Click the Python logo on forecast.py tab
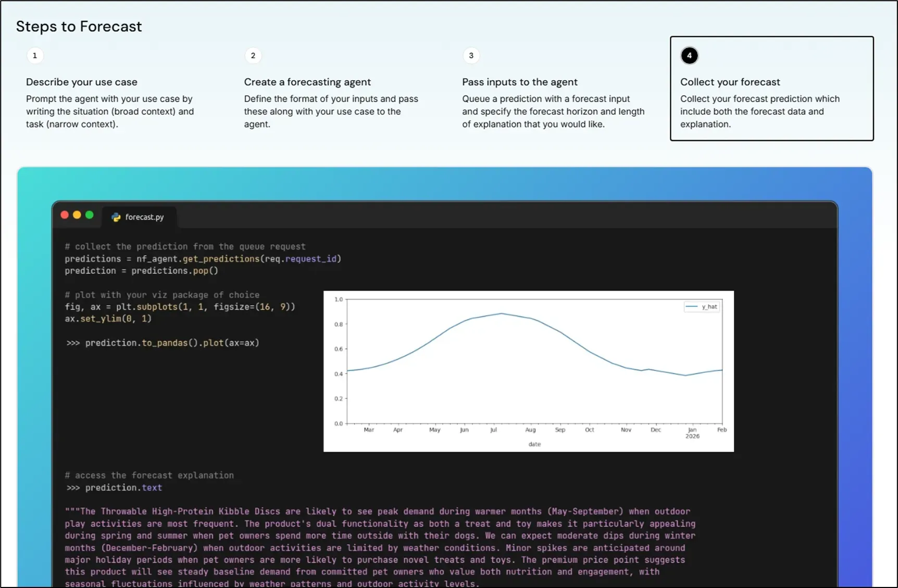This screenshot has width=898, height=588. pyautogui.click(x=116, y=217)
